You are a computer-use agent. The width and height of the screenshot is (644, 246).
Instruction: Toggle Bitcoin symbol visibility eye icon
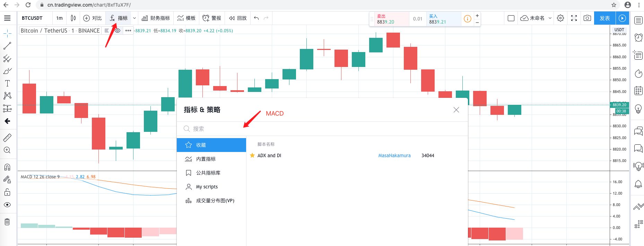pos(118,31)
